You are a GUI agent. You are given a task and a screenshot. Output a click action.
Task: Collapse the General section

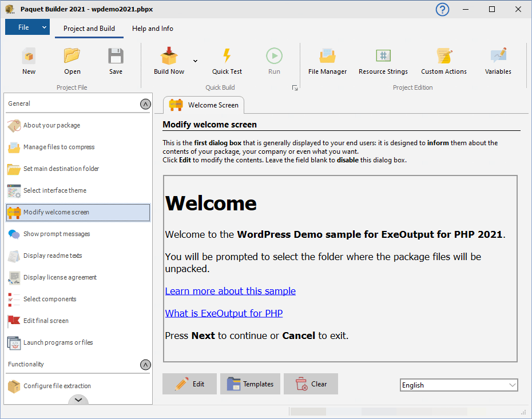pos(145,104)
